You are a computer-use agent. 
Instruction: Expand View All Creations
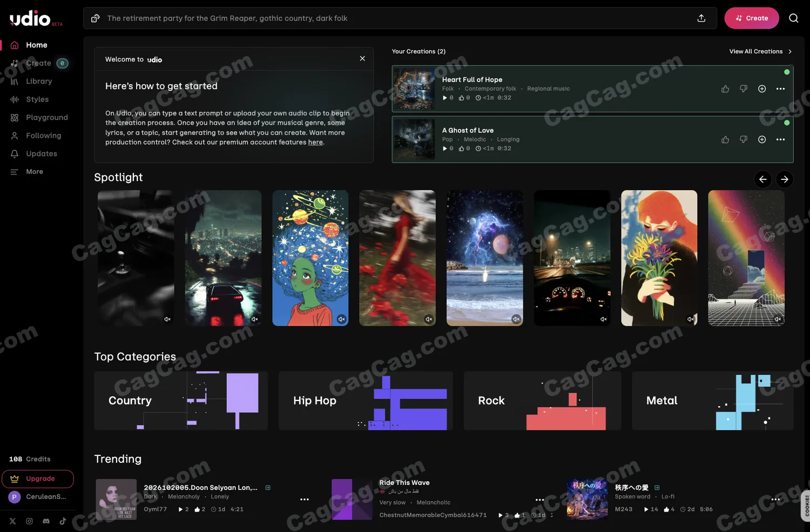click(760, 52)
